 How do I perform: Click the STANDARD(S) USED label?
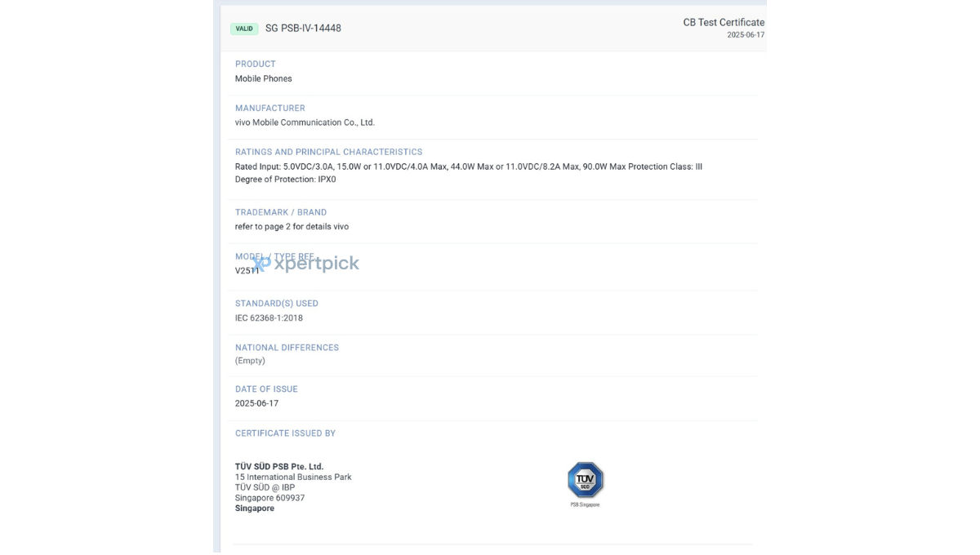[x=277, y=304]
